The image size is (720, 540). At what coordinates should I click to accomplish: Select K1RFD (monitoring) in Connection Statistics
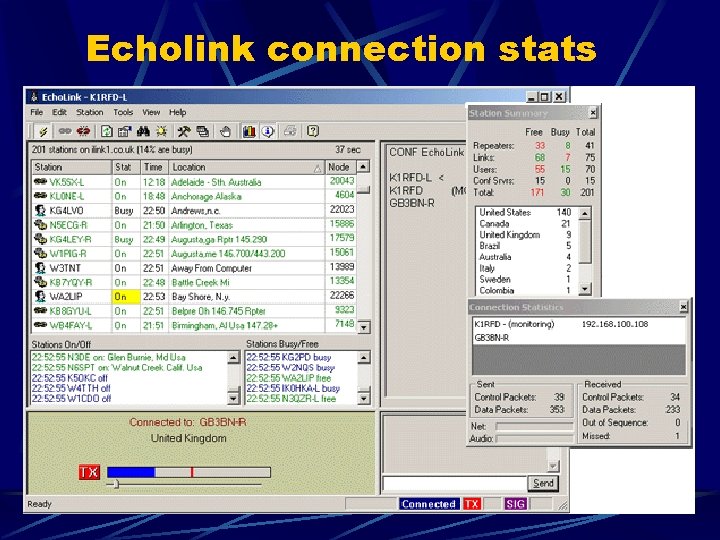579,324
